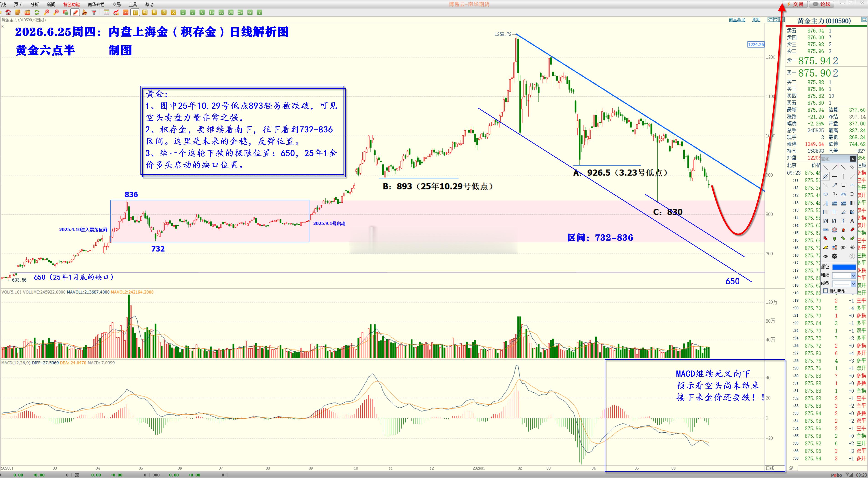This screenshot has width=868, height=478.
Task: Switch to the weekly 周 period button
Action: 145,13
